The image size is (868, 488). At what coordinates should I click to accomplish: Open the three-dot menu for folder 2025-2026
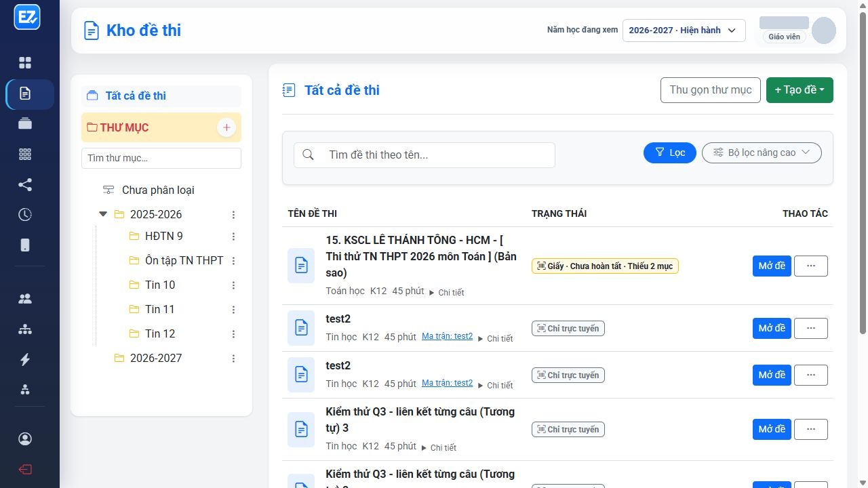[x=233, y=215]
